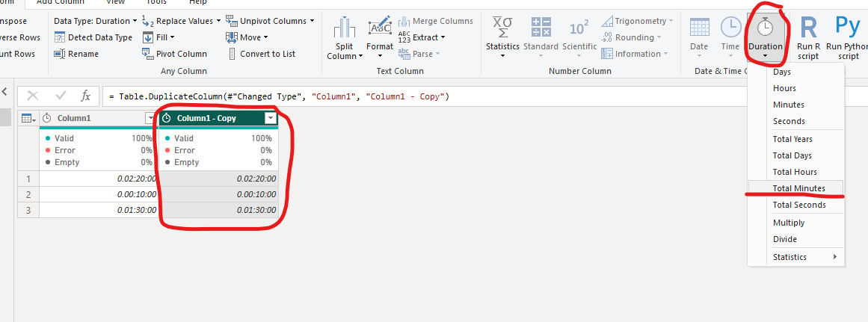Viewport: 868px width, 322px height.
Task: Choose Total Minutes menu entry
Action: click(796, 188)
